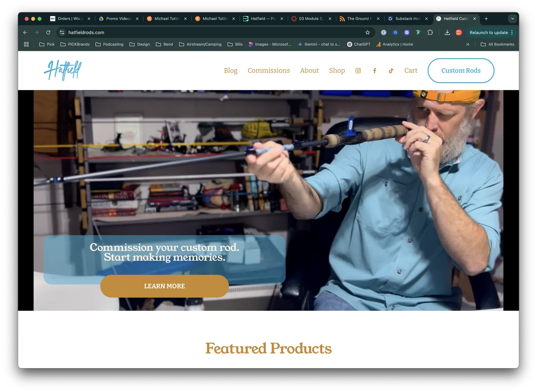Image resolution: width=537 pixels, height=392 pixels.
Task: Bookmark this page with the star icon
Action: click(368, 33)
